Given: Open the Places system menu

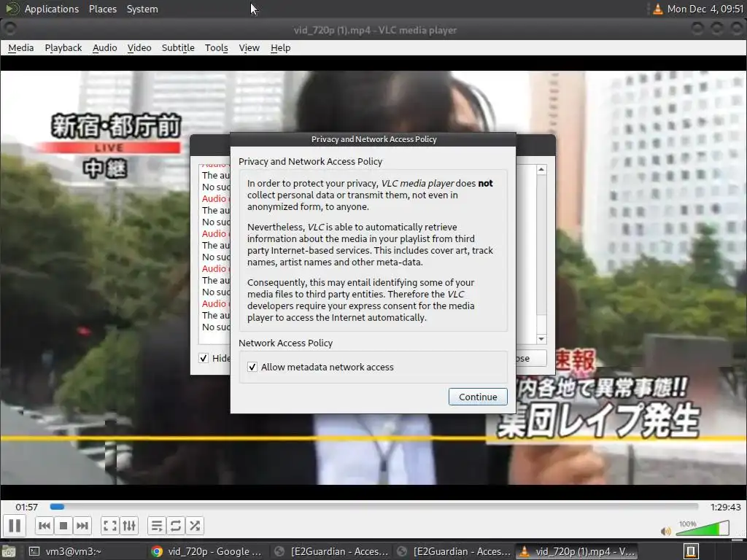Looking at the screenshot, I should pyautogui.click(x=103, y=9).
